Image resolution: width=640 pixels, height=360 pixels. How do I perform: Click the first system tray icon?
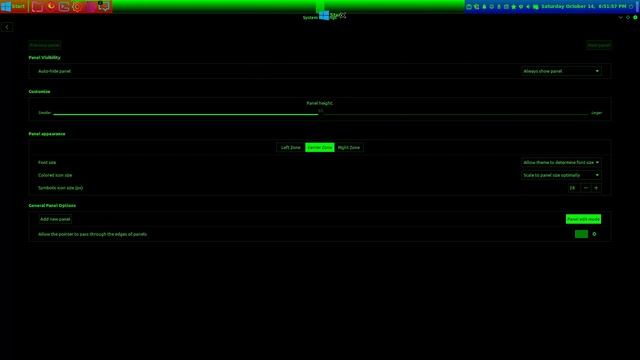click(469, 7)
